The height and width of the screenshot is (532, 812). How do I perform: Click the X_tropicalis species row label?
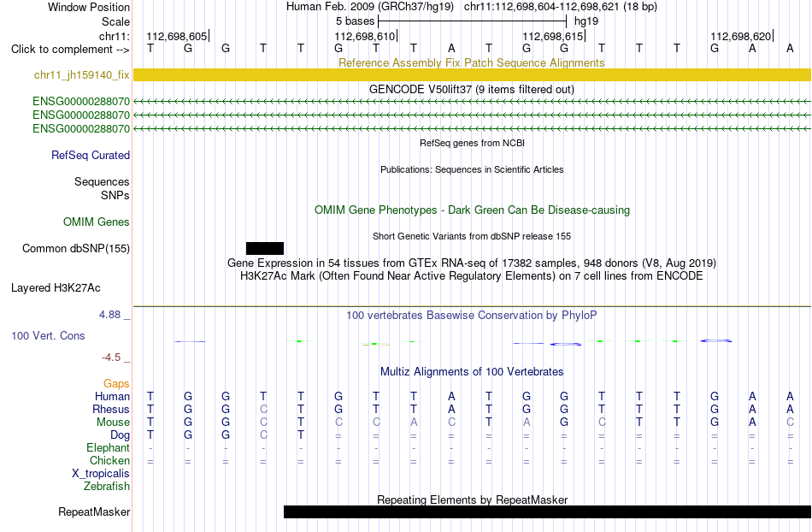pyautogui.click(x=101, y=474)
